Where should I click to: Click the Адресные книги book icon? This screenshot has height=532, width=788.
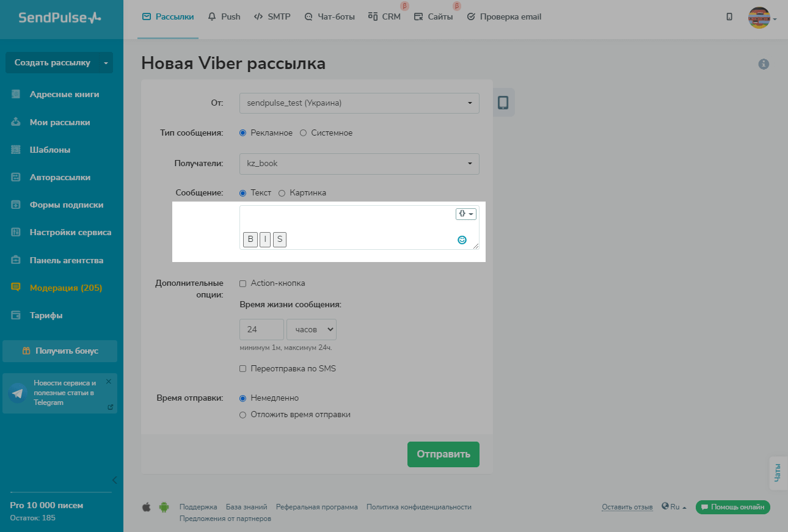coord(16,95)
